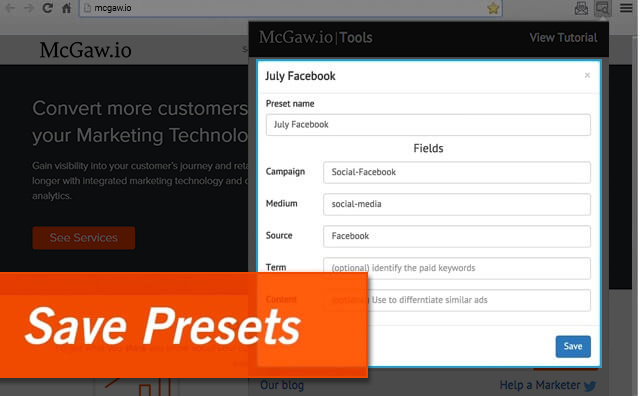Click the Medium label
This screenshot has height=396, width=640.
coord(281,203)
